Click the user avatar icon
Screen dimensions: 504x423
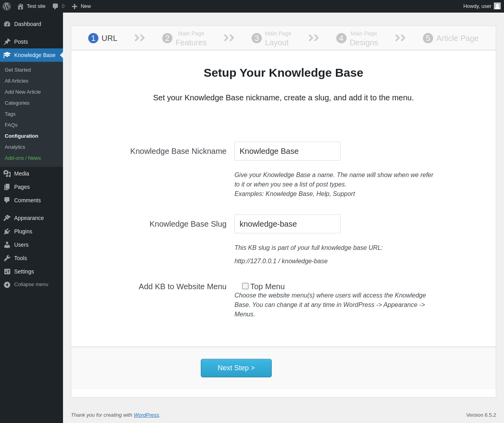coord(497,6)
